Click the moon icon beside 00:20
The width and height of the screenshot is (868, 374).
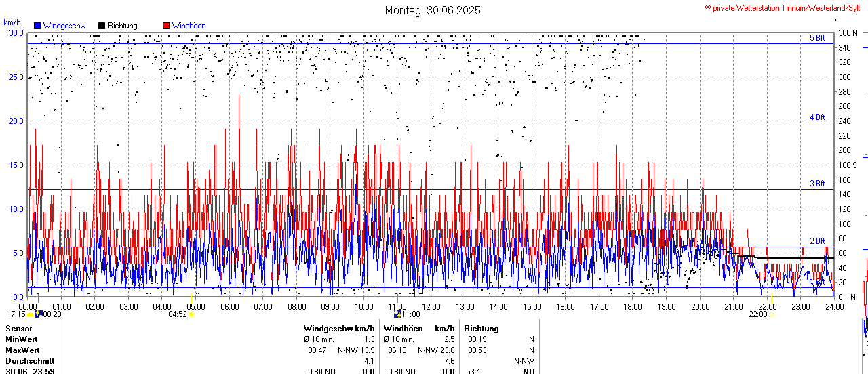[38, 314]
